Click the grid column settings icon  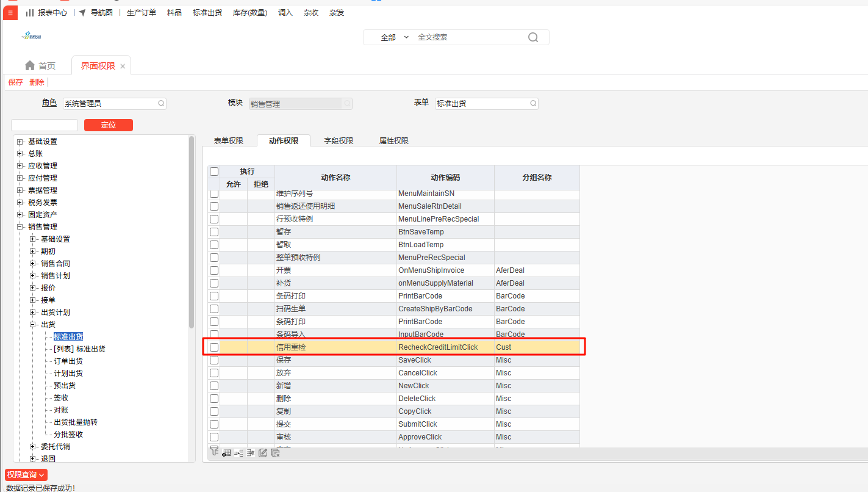pyautogui.click(x=226, y=453)
